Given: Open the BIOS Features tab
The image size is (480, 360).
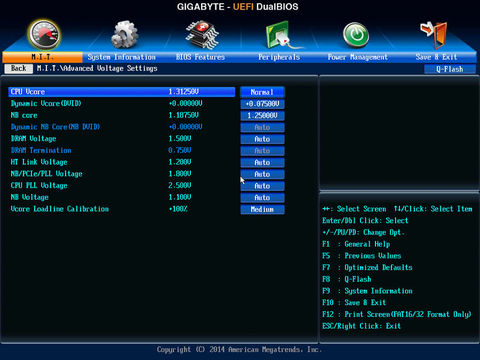Looking at the screenshot, I should click(200, 57).
